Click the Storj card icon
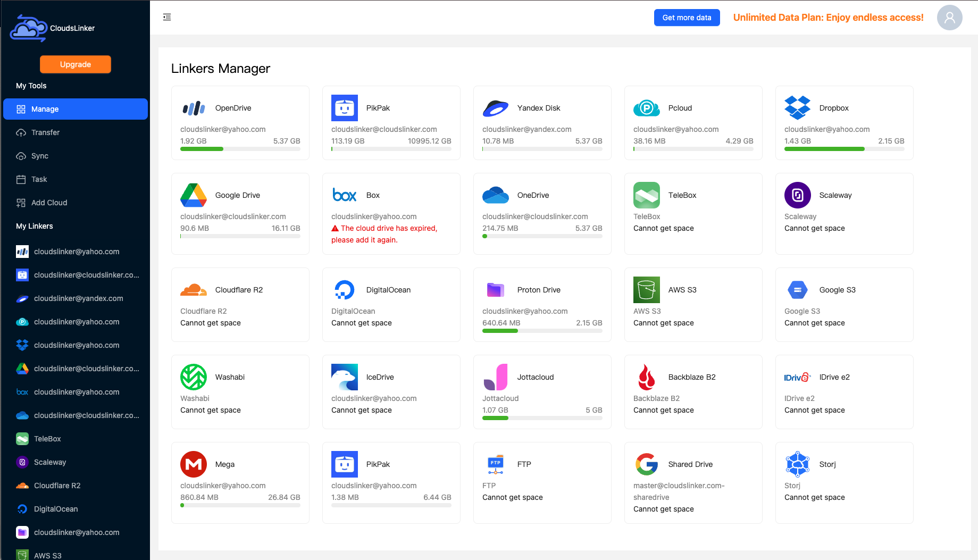This screenshot has height=560, width=978. pos(798,464)
